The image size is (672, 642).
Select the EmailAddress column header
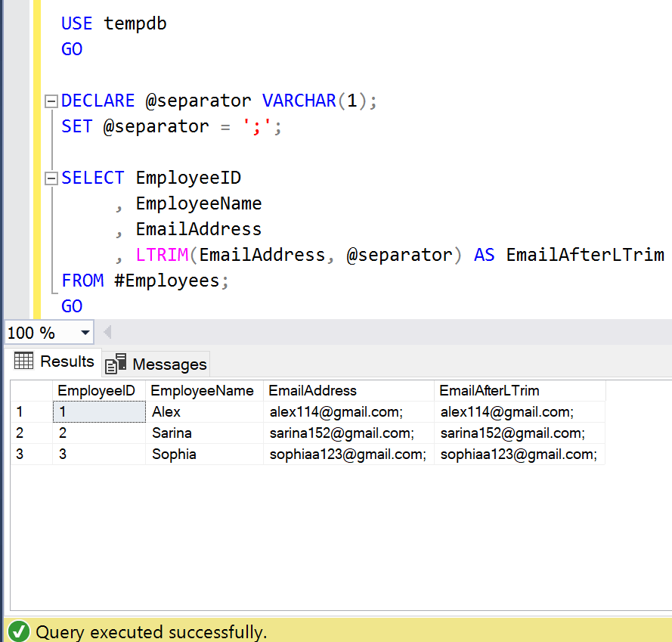pos(313,391)
